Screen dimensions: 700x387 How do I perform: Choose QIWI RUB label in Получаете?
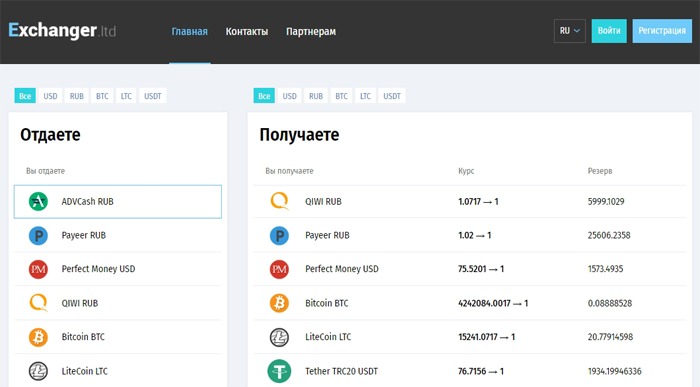323,202
